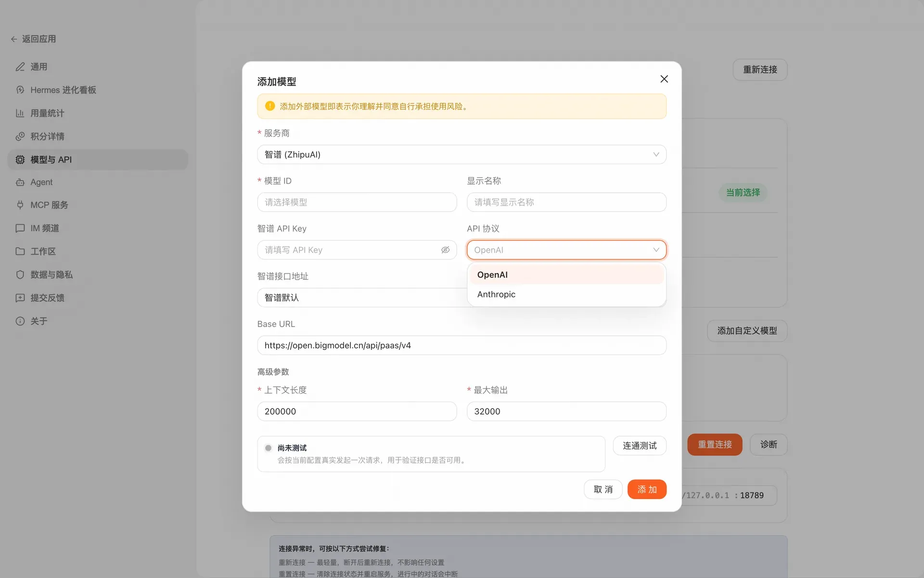Screen dimensions: 924x578
Task: Click the Base URL field with bigmodel.cn
Action: tap(462, 345)
